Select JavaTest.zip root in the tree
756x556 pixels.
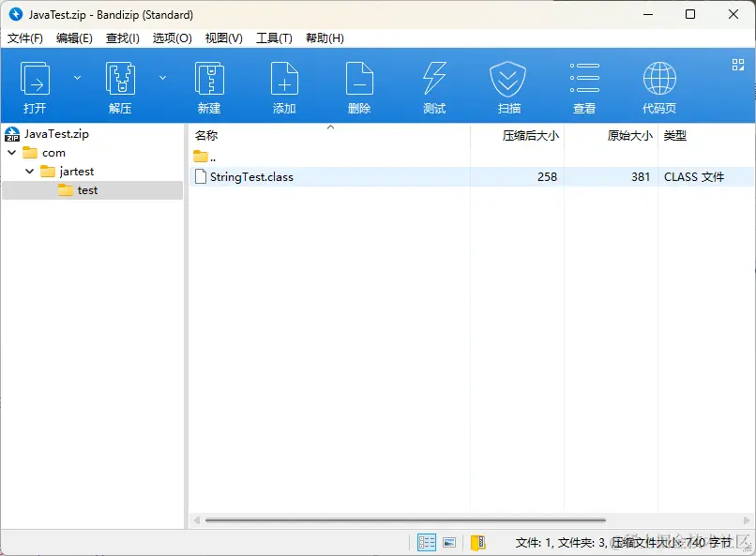(x=56, y=134)
